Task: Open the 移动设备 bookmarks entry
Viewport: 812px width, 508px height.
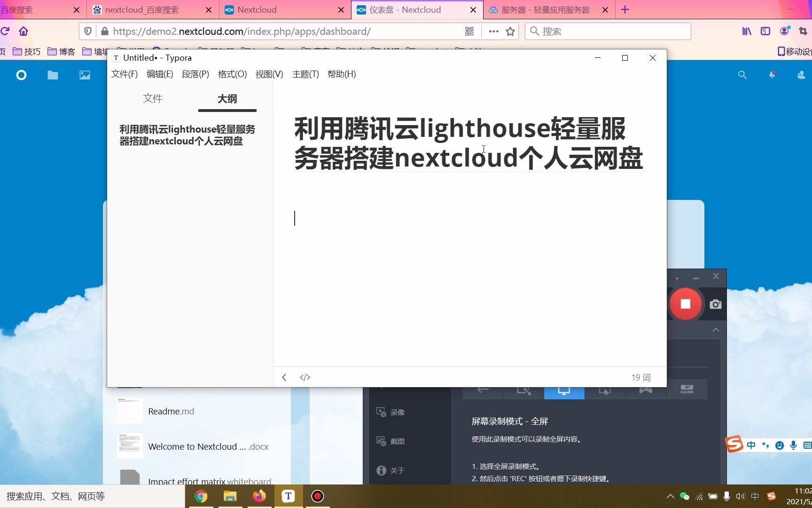Action: (x=795, y=51)
